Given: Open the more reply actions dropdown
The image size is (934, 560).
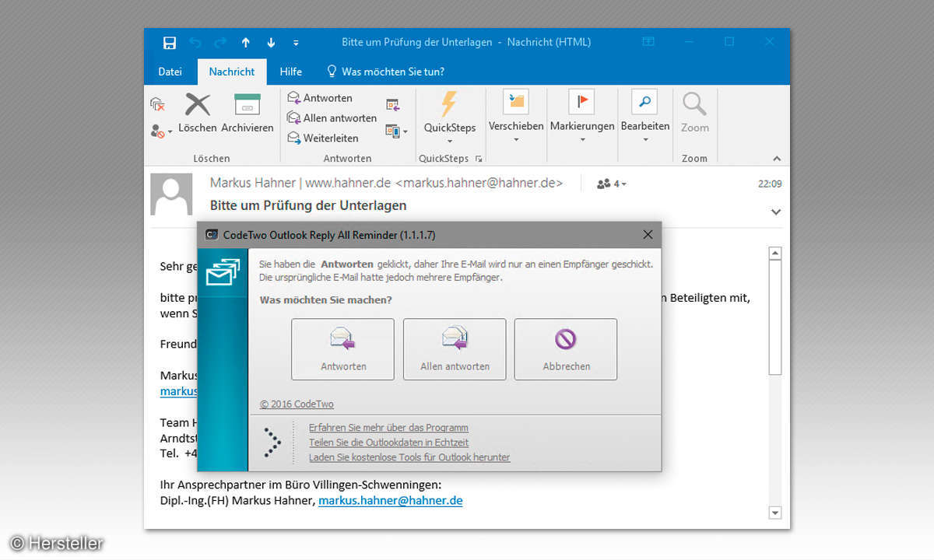Looking at the screenshot, I should pyautogui.click(x=396, y=131).
